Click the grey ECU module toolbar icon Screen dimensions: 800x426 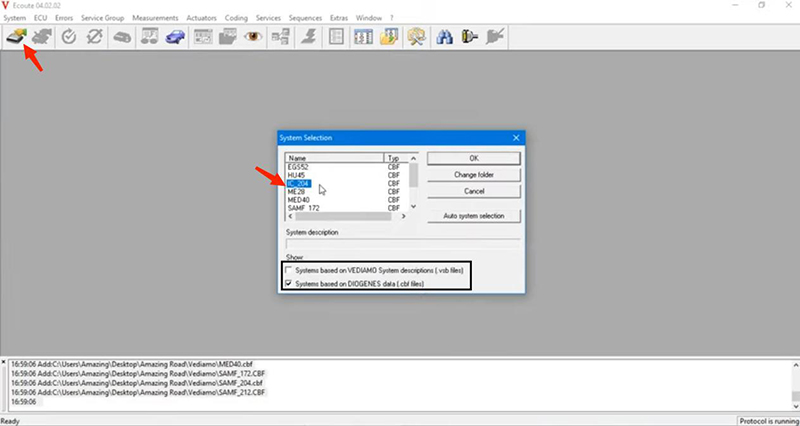[122, 37]
